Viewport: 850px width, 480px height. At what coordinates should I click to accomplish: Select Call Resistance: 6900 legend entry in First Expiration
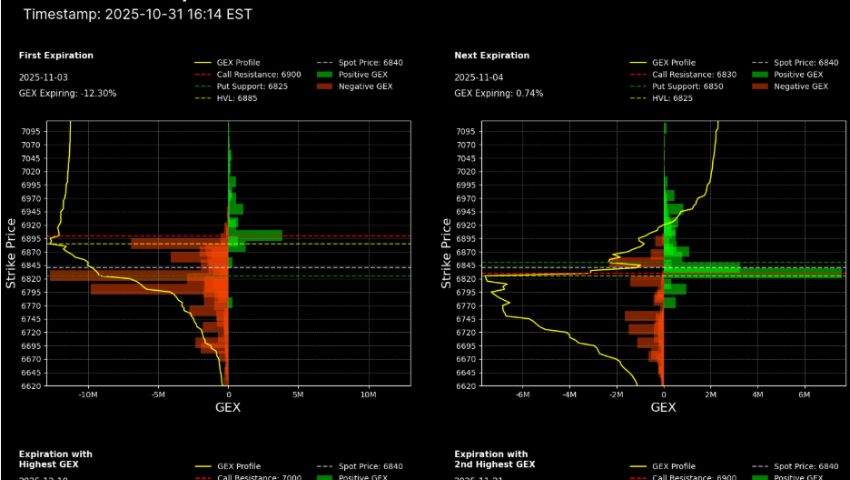point(250,74)
